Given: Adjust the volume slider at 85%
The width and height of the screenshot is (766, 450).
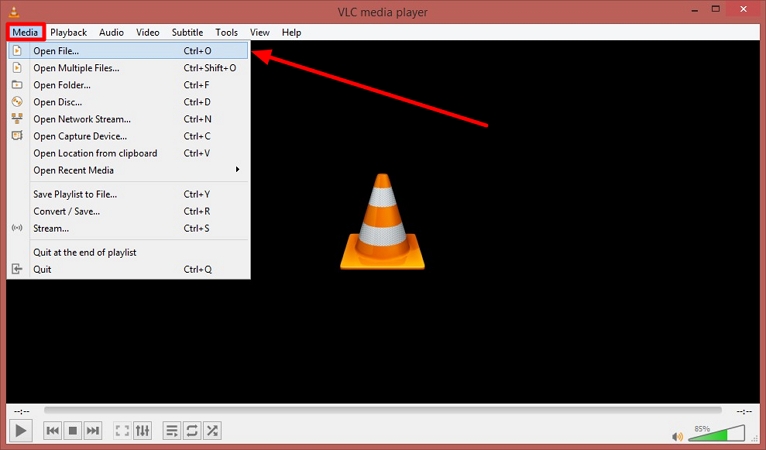Looking at the screenshot, I should [716, 433].
